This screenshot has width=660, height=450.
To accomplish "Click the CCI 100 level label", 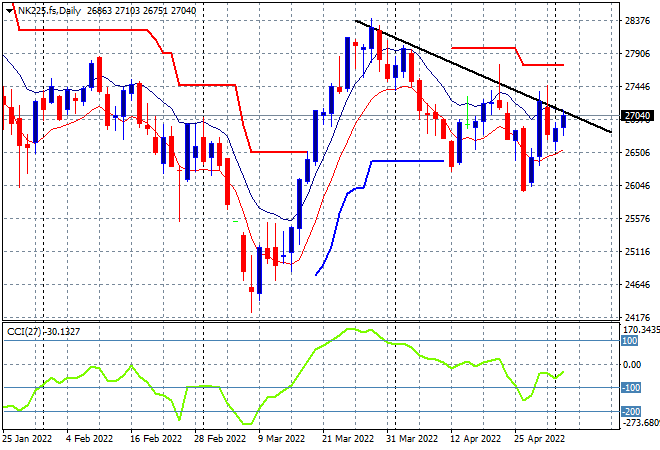I will 630,341.
